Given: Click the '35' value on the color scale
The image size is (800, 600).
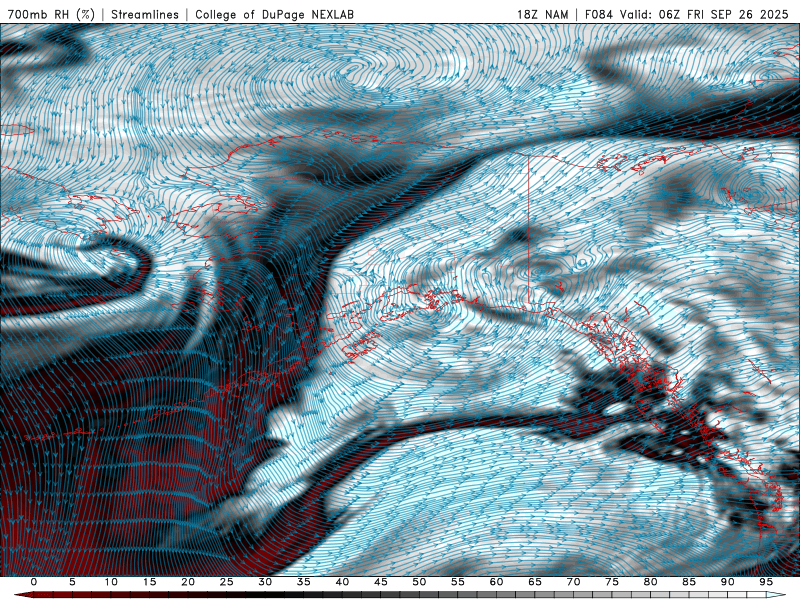Looking at the screenshot, I should pyautogui.click(x=304, y=582).
